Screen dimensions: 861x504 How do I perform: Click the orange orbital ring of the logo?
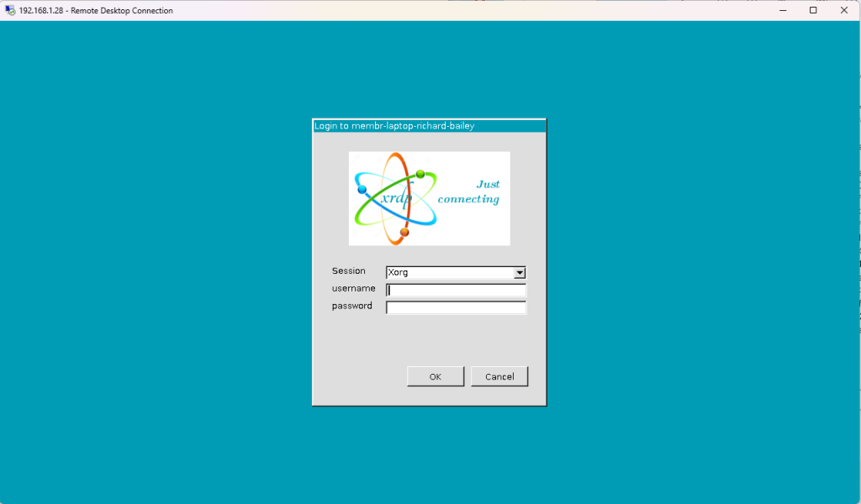click(x=395, y=156)
